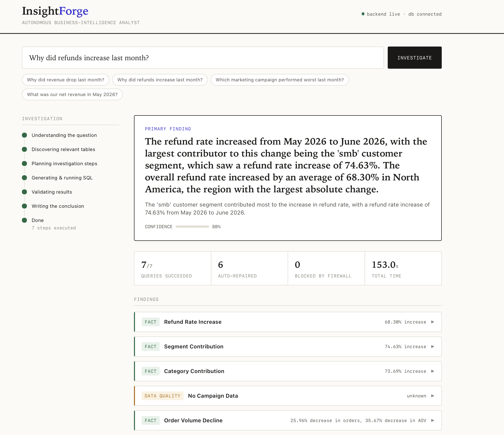
Task: Click the 80% confidence value
Action: [216, 226]
